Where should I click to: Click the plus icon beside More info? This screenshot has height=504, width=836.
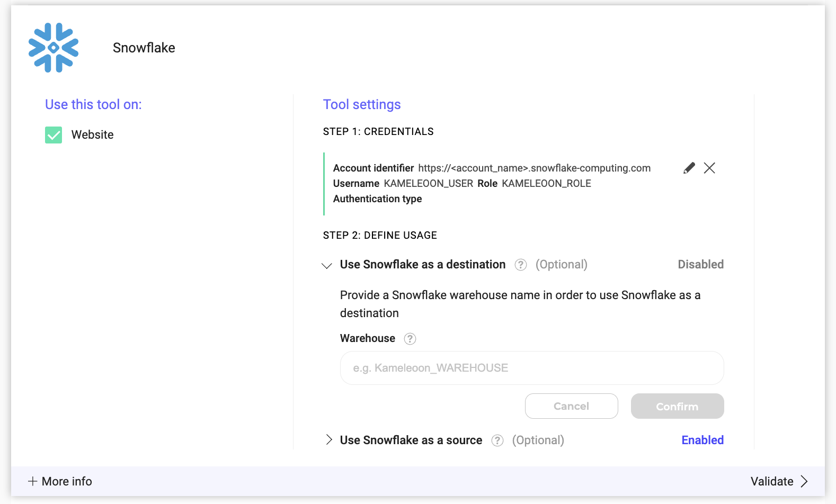33,481
